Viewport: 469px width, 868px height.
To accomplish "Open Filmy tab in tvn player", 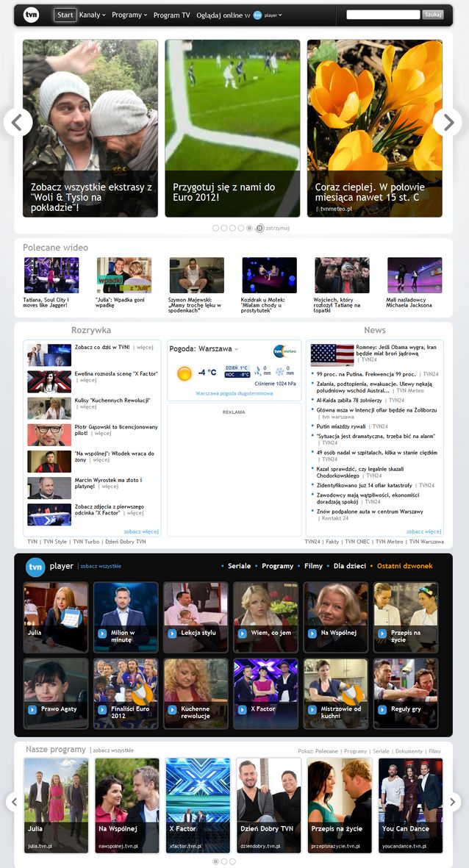I will [x=313, y=567].
